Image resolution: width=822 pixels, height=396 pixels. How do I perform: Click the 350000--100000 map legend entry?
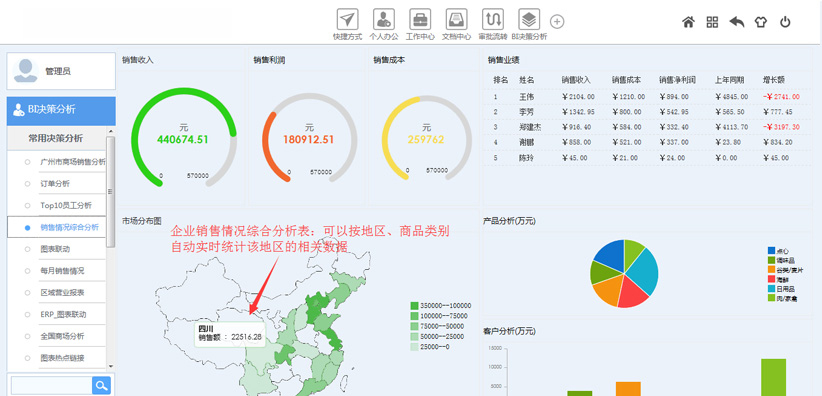click(x=440, y=306)
